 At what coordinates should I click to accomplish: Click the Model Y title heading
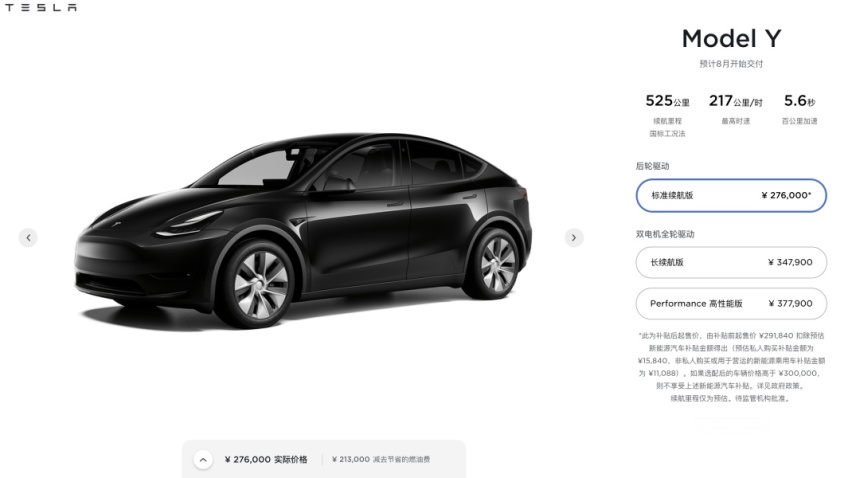coord(731,39)
